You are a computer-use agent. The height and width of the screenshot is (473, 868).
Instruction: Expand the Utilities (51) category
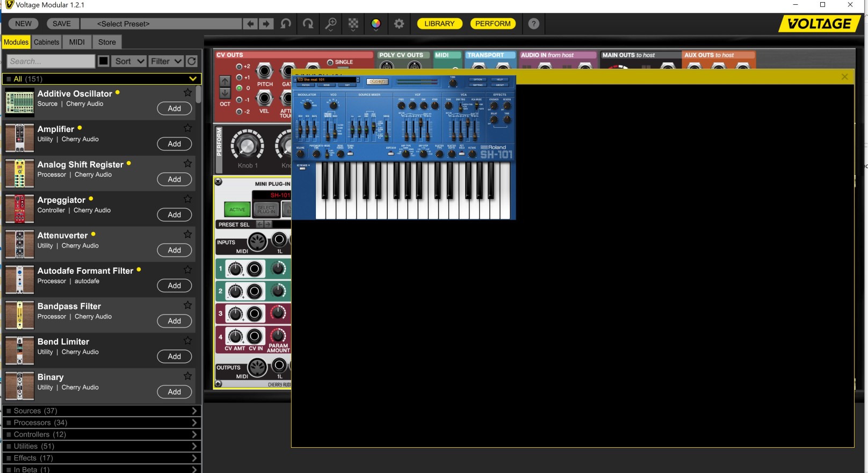pos(102,446)
